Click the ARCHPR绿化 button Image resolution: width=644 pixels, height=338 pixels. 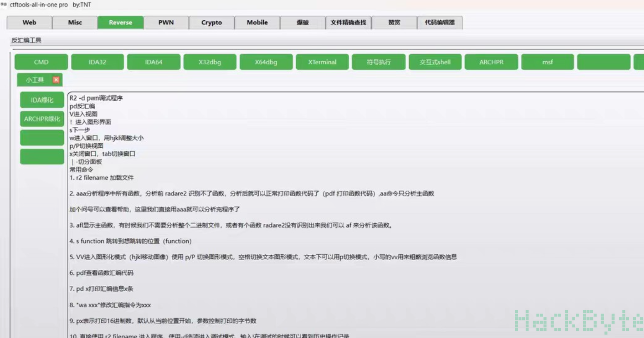42,119
